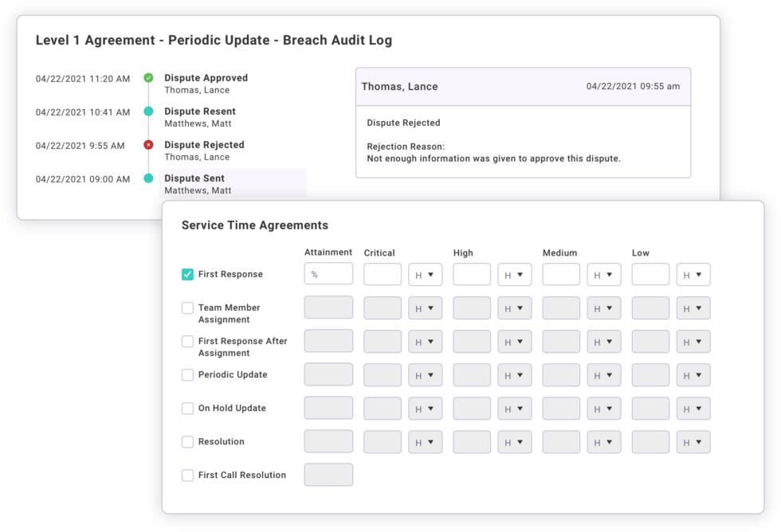Enable the Team Member Assignment checkbox
The width and height of the screenshot is (781, 532).
click(x=187, y=308)
